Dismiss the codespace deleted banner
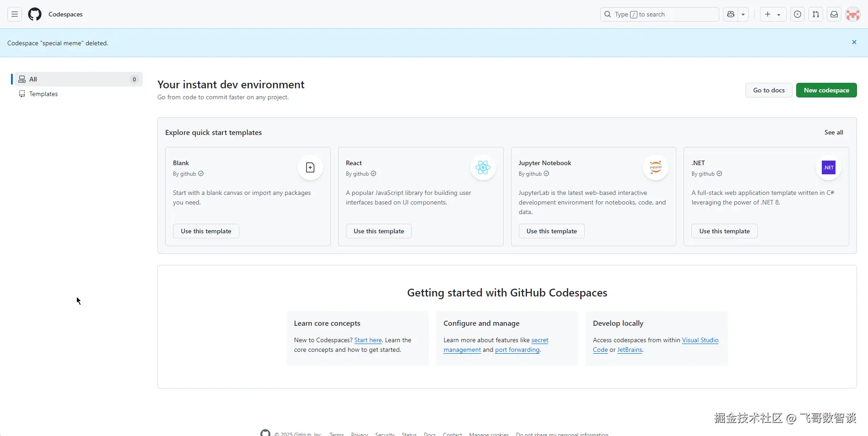The width and height of the screenshot is (868, 436). (854, 42)
